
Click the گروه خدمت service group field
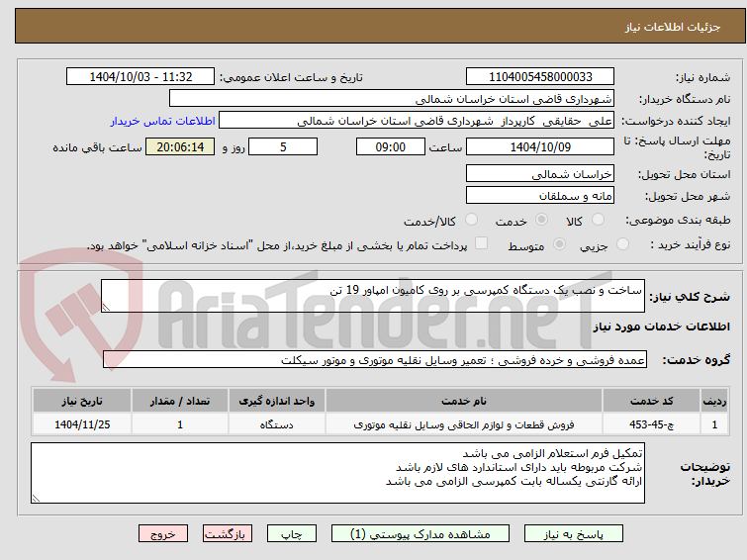click(375, 359)
